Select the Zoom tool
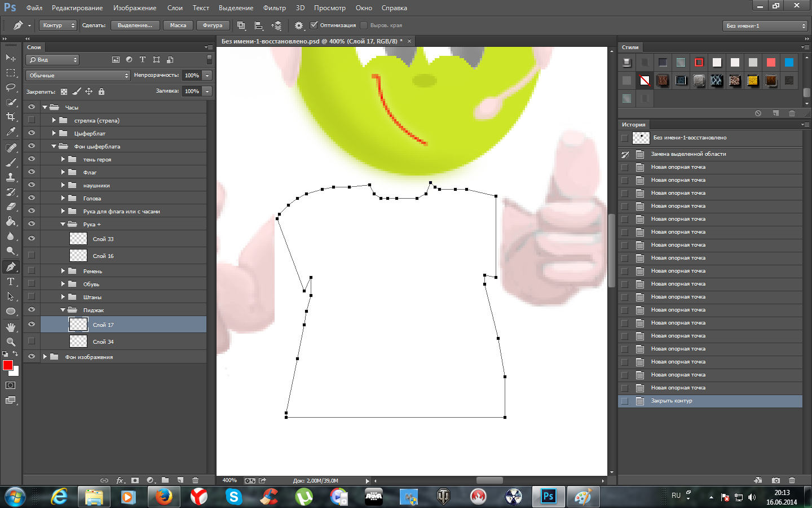812x508 pixels. coord(11,342)
